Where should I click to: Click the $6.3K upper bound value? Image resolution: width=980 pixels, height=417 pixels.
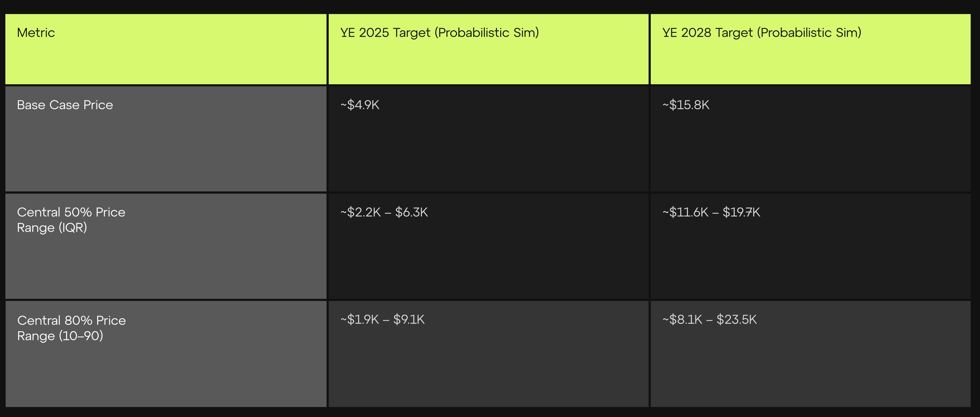coord(411,212)
